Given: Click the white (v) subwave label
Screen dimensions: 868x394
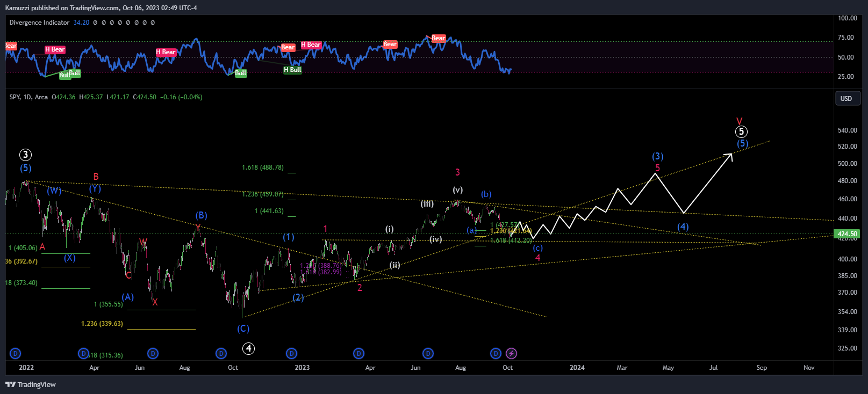Looking at the screenshot, I should coord(457,190).
